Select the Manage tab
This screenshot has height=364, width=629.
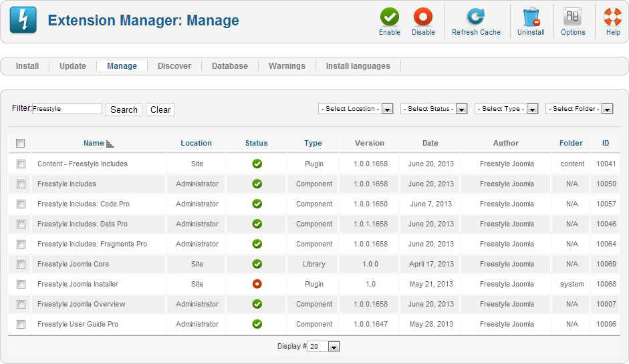[122, 65]
